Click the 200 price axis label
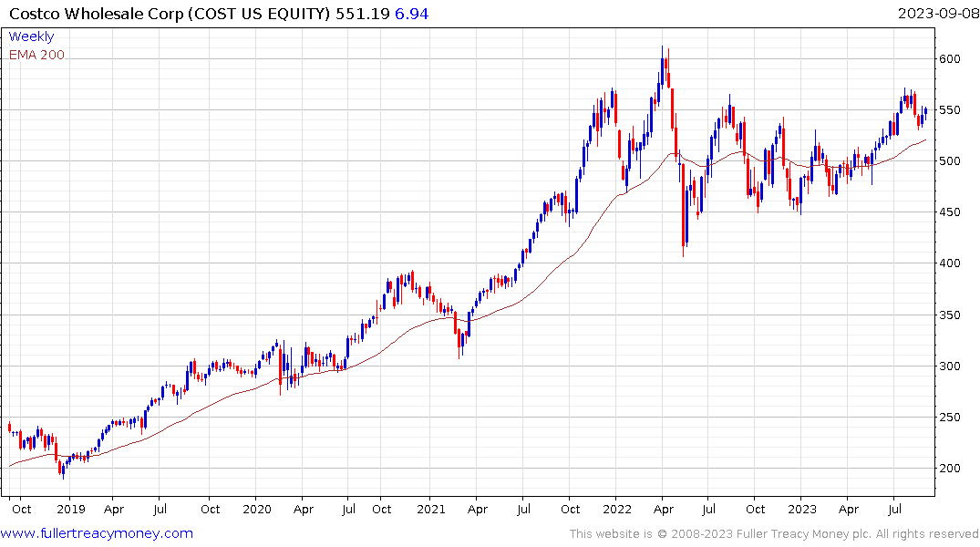 coord(949,469)
